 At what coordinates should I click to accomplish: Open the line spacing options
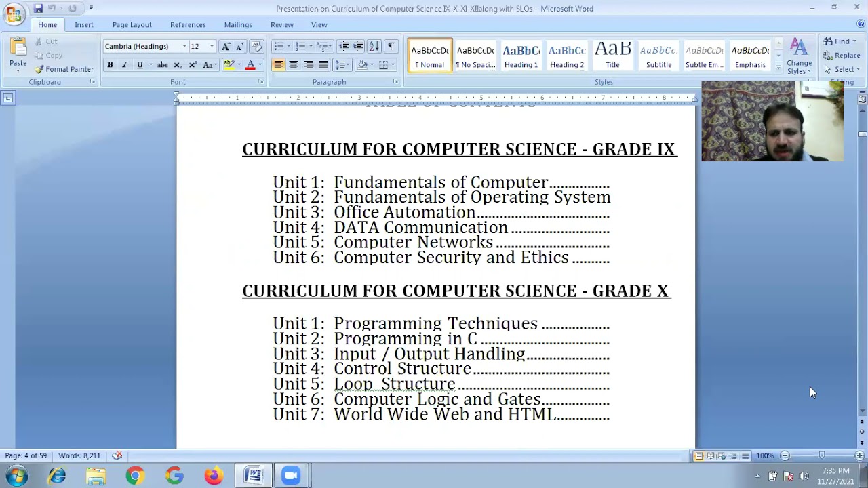342,65
